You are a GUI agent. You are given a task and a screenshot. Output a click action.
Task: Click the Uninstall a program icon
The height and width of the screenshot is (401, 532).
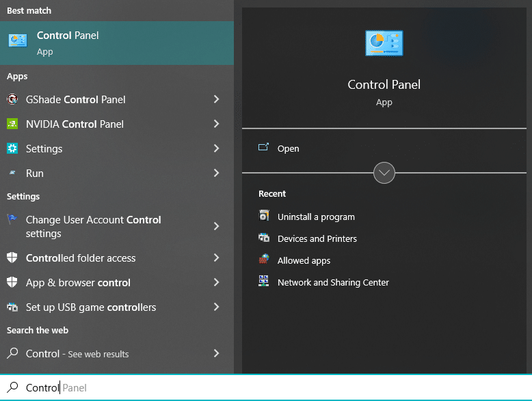[x=264, y=216]
